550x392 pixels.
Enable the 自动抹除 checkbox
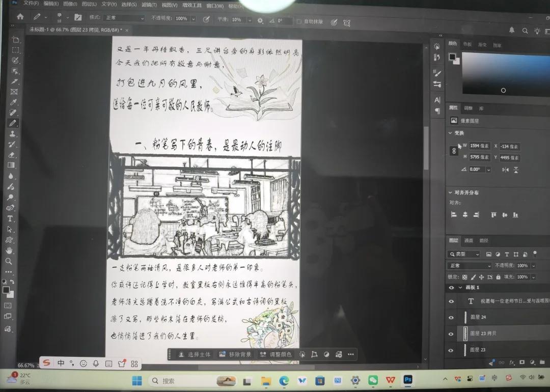299,21
